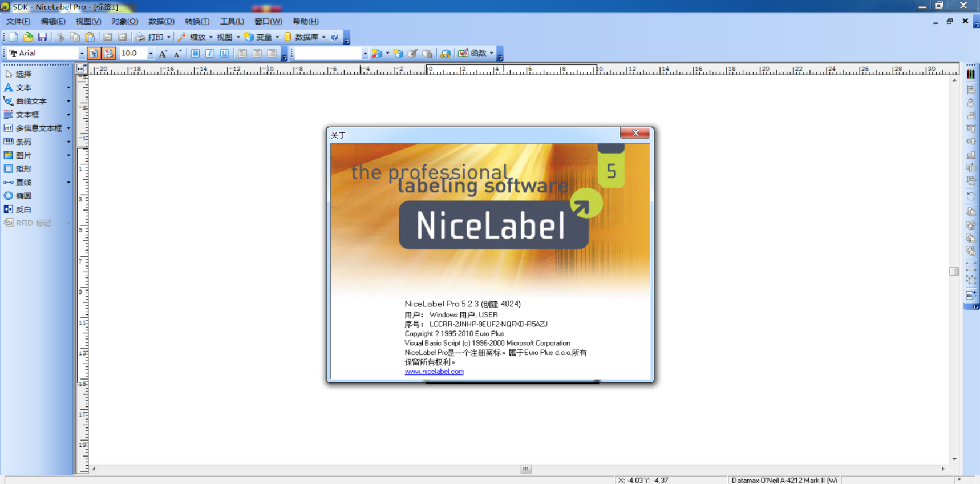
Task: Increase font size with larger A icon
Action: (163, 53)
